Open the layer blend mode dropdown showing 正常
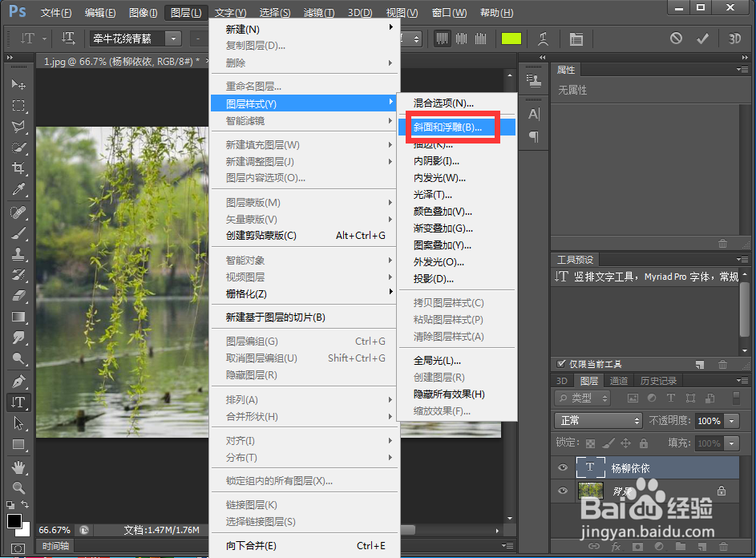756x558 pixels. point(597,420)
